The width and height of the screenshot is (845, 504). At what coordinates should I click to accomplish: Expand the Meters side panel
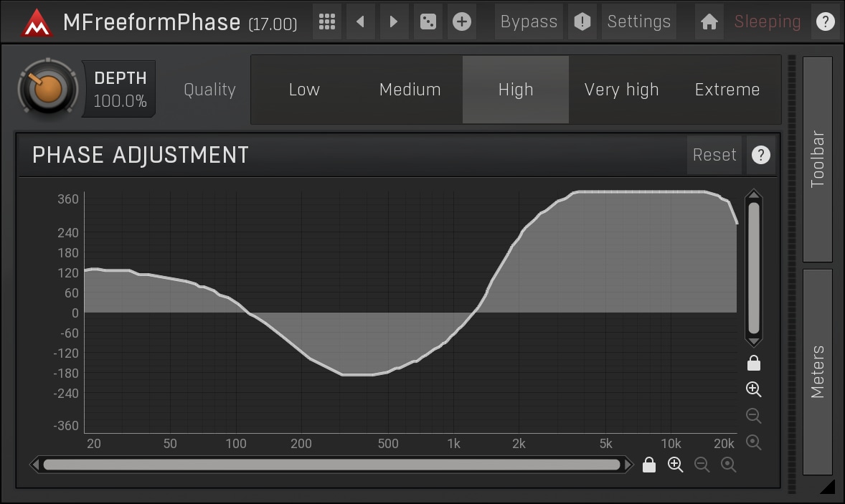(817, 371)
